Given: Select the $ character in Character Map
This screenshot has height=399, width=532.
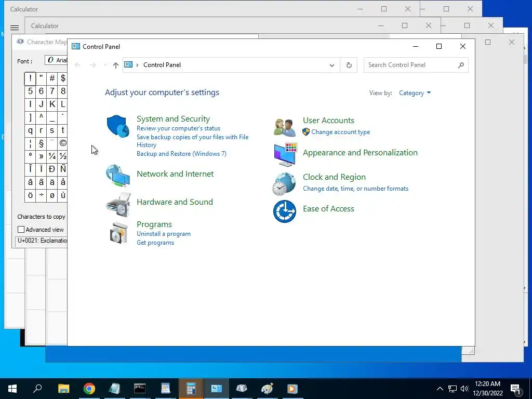Looking at the screenshot, I should point(63,78).
